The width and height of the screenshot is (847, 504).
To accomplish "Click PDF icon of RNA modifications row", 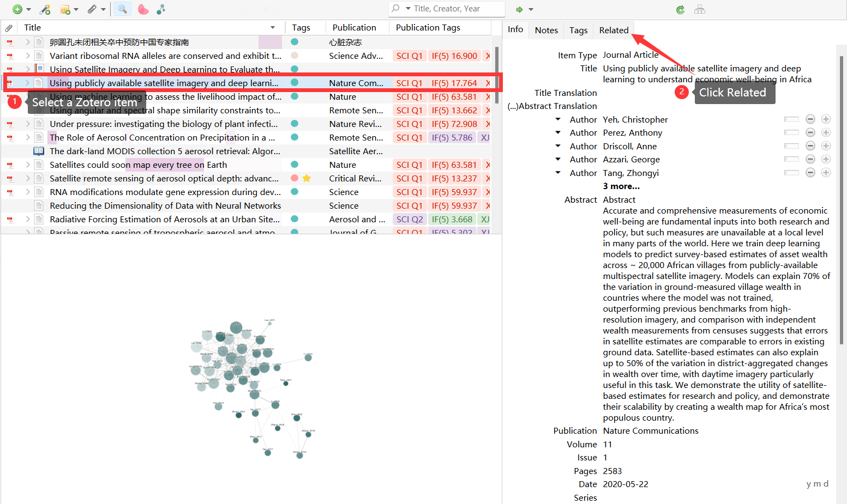I will (x=10, y=192).
